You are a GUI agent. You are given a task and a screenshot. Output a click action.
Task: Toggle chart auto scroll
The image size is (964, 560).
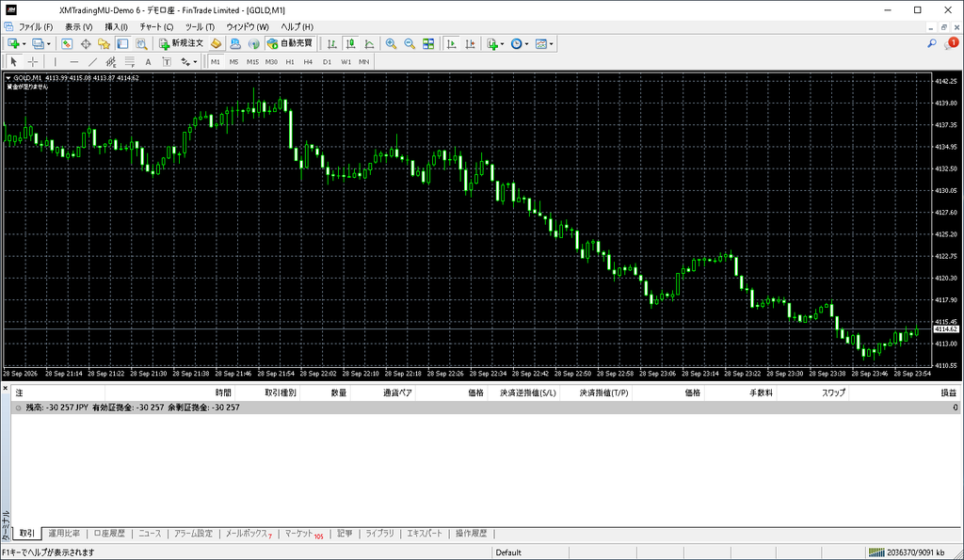click(x=451, y=43)
